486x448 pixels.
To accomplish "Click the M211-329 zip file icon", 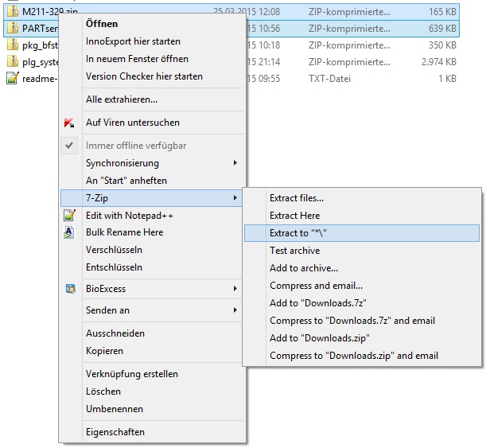I will click(13, 11).
